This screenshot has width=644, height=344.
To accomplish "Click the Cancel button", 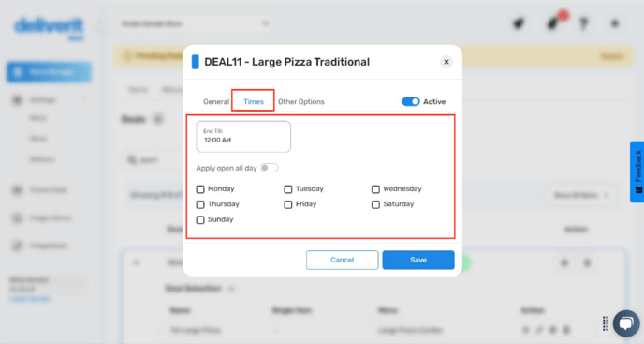I will 343,260.
